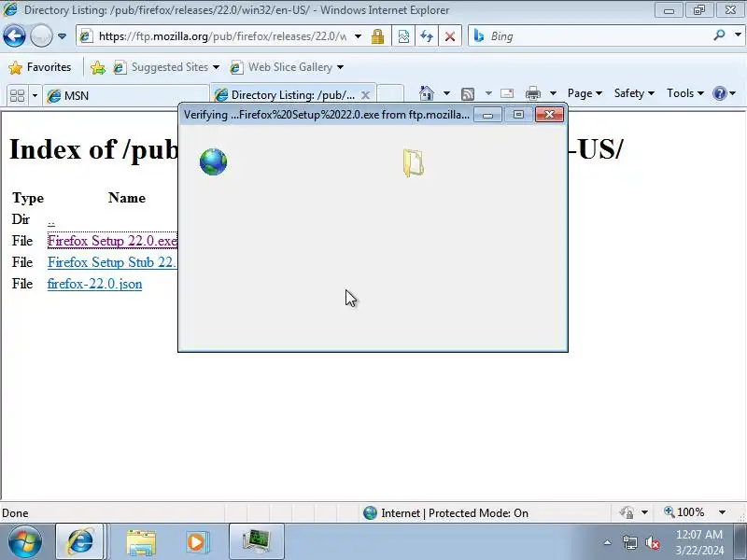The height and width of the screenshot is (560, 747).
Task: Switch to the MSN tab
Action: pos(126,96)
